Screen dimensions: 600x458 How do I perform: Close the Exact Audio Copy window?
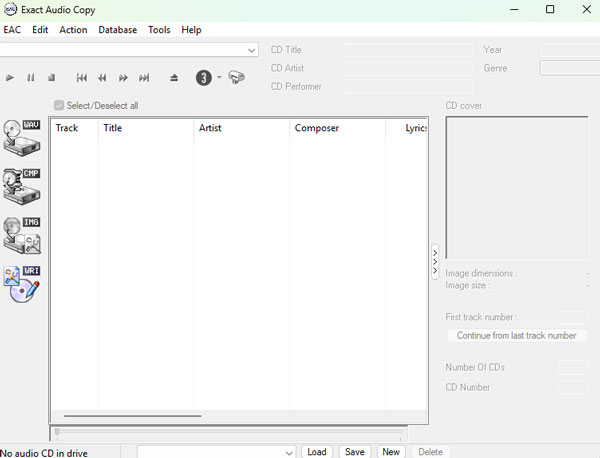click(x=587, y=10)
